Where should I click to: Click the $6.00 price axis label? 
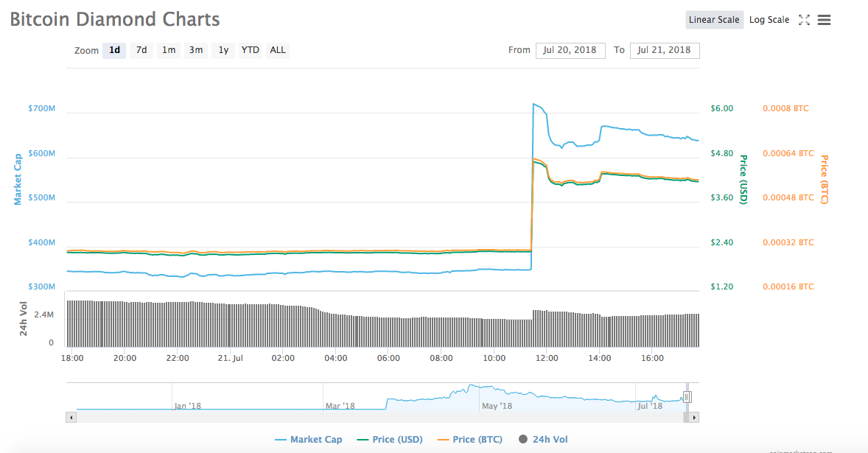point(722,108)
